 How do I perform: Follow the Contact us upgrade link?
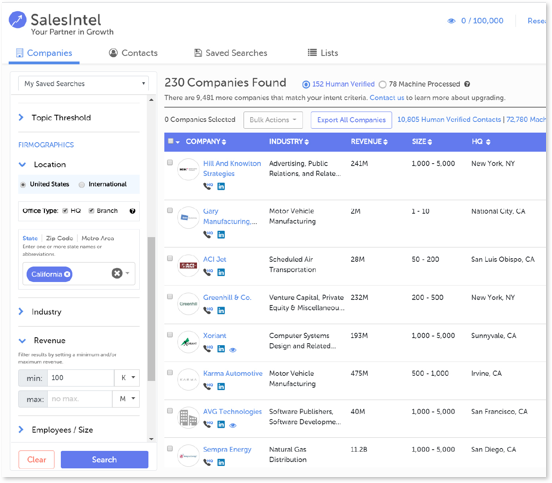(x=387, y=98)
